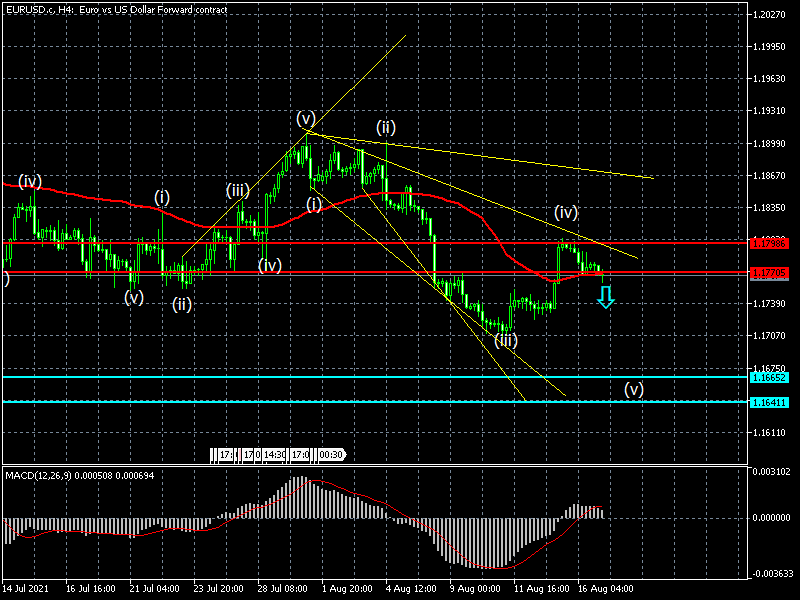This screenshot has height=600, width=800.
Task: Click 1.20270 on the price scale
Action: point(770,15)
